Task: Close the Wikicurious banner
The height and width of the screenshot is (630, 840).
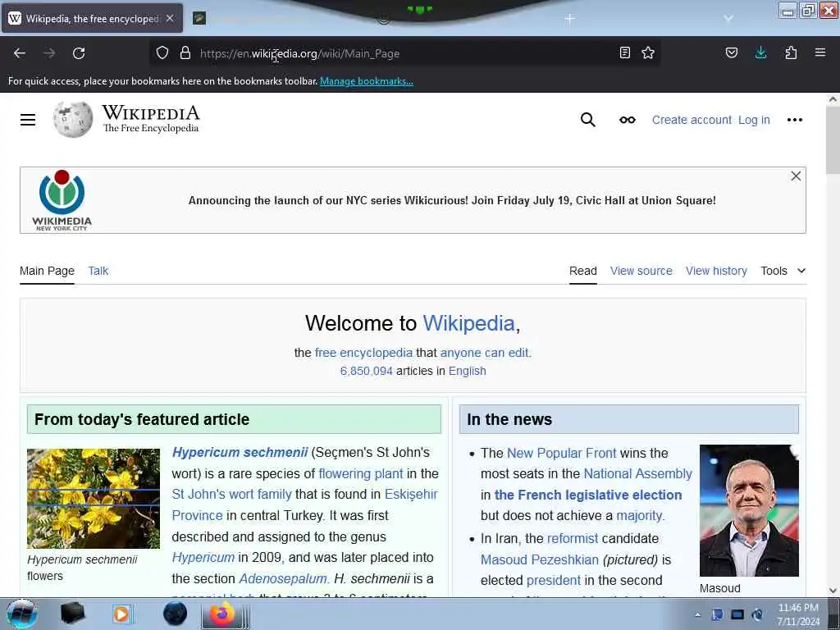Action: click(x=796, y=176)
